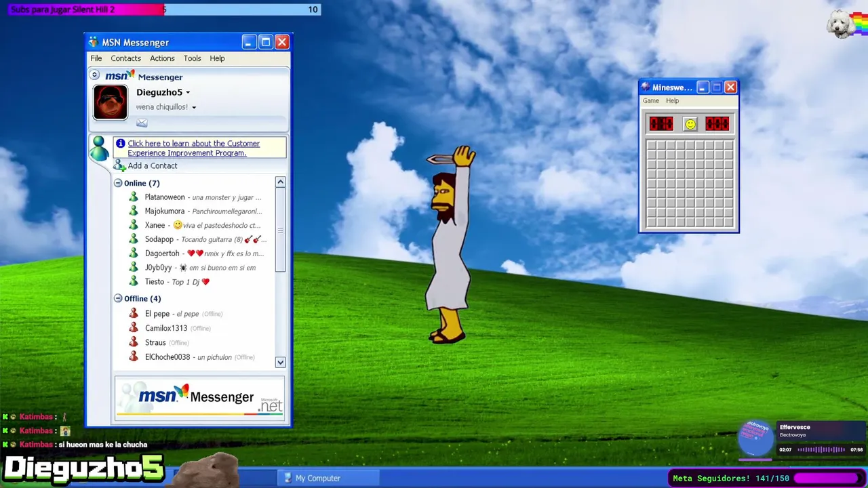Click the personal message text 'wena chiquillos!'

(161, 107)
